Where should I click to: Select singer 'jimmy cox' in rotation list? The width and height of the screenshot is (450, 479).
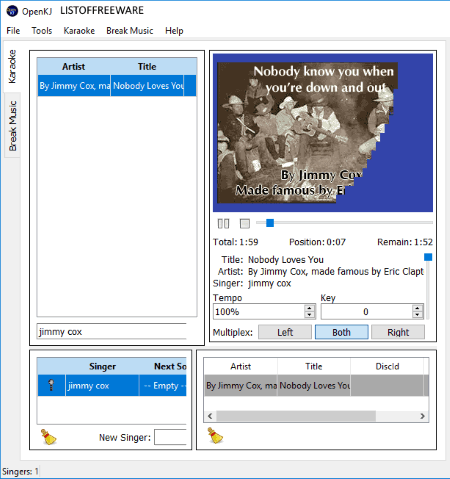(x=102, y=385)
